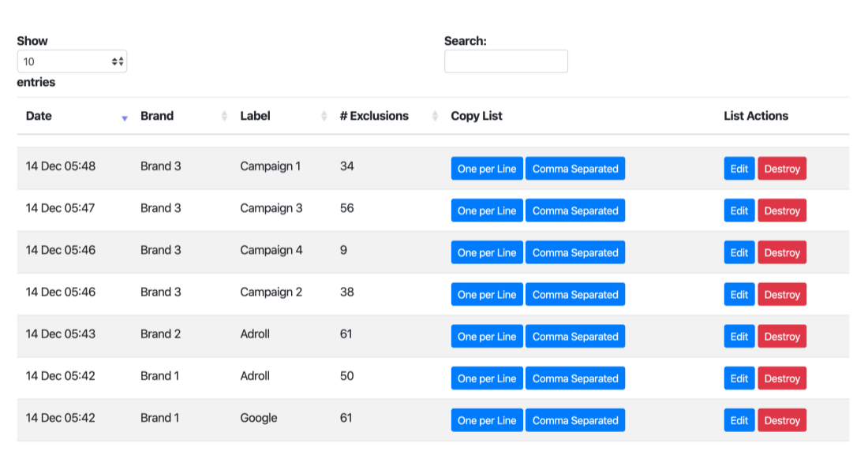Click the Label column sort icon
868x473 pixels.
click(324, 117)
